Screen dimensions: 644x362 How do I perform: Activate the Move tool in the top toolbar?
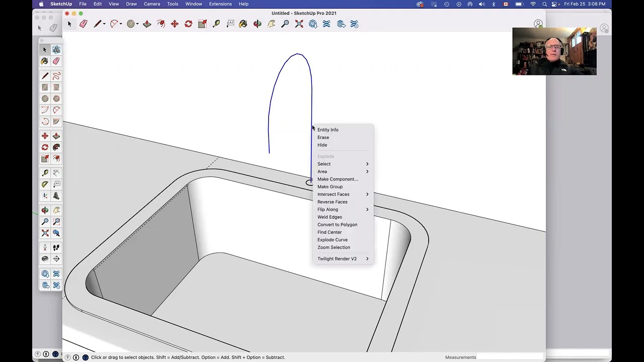click(x=175, y=24)
